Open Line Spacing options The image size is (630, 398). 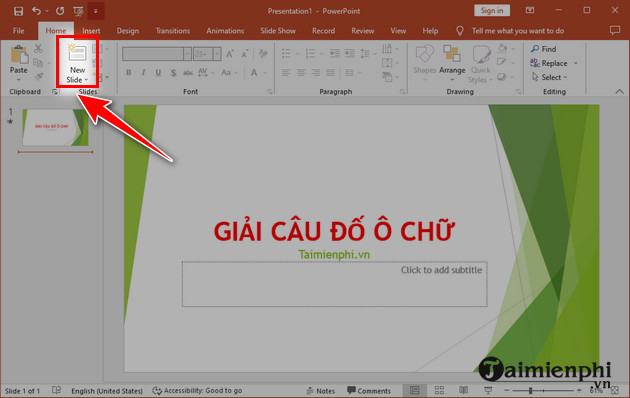pos(368,53)
